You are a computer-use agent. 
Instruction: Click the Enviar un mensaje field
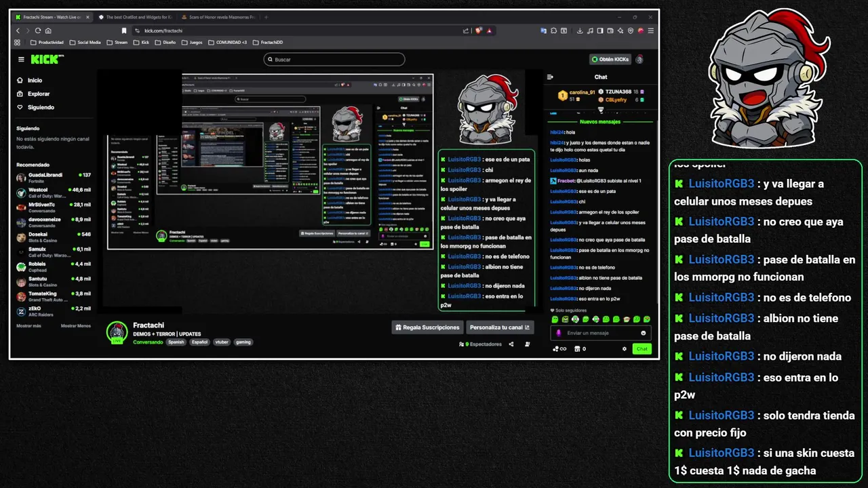(x=601, y=333)
